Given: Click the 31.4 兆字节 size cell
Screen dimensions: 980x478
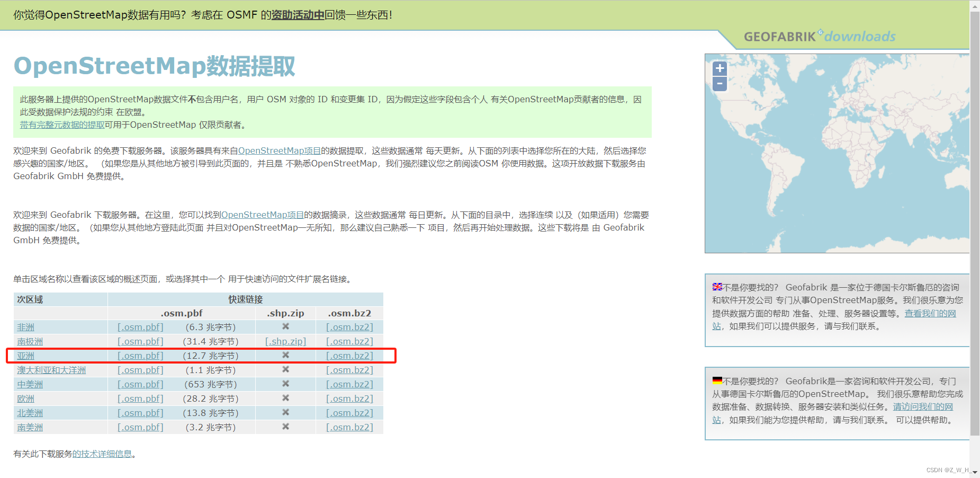Looking at the screenshot, I should coord(211,342).
